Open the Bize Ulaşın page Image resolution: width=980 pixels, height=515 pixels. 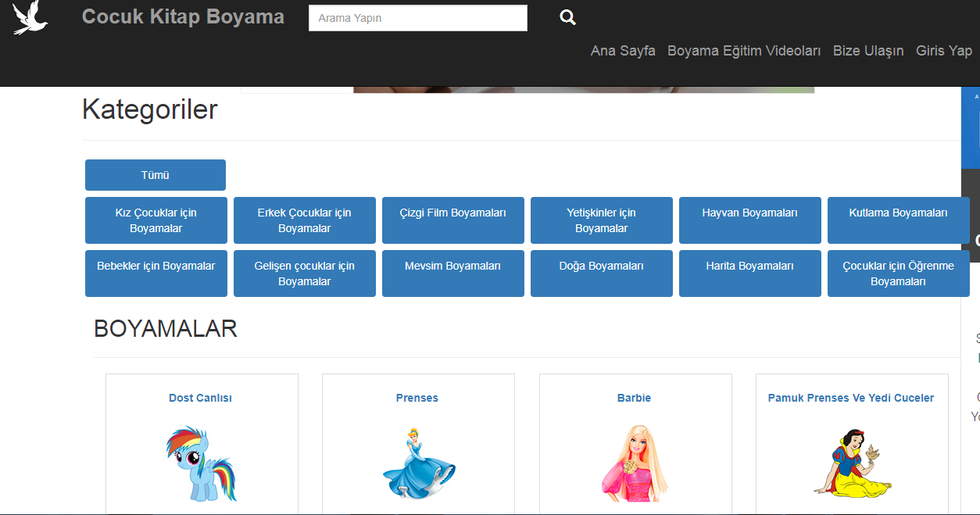pyautogui.click(x=868, y=51)
